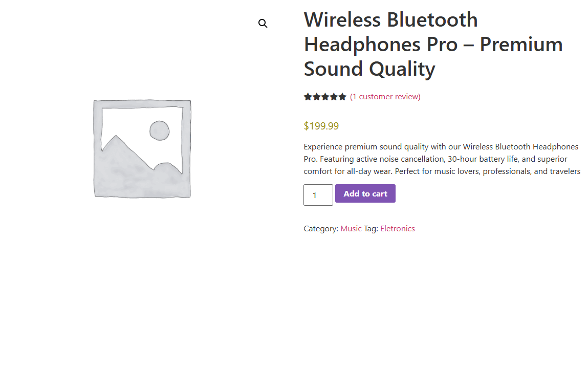Viewport: 588px width, 371px height.
Task: Click the last star of the five-star rating
Action: pos(343,96)
